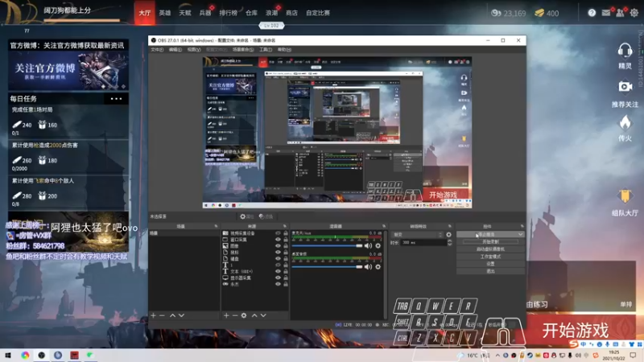Open 桌面音频 audio settings gear
The height and width of the screenshot is (362, 644).
click(378, 267)
